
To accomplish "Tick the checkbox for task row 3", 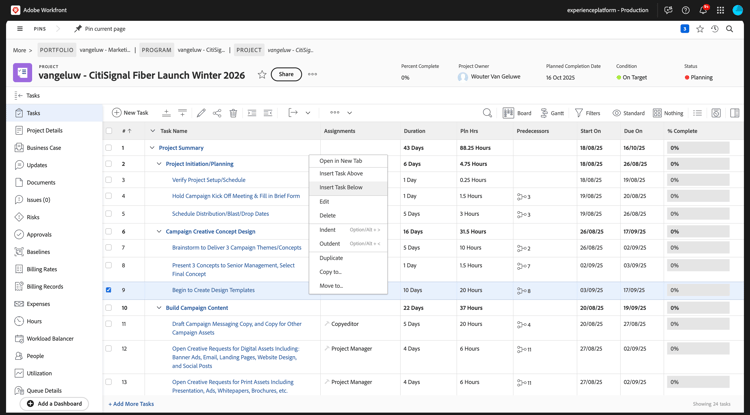I will [109, 180].
